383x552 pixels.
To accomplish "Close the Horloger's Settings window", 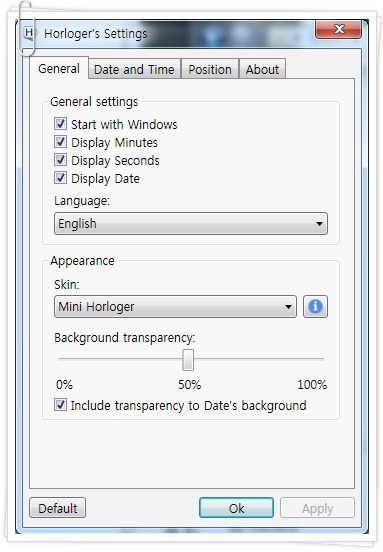I will click(x=338, y=29).
